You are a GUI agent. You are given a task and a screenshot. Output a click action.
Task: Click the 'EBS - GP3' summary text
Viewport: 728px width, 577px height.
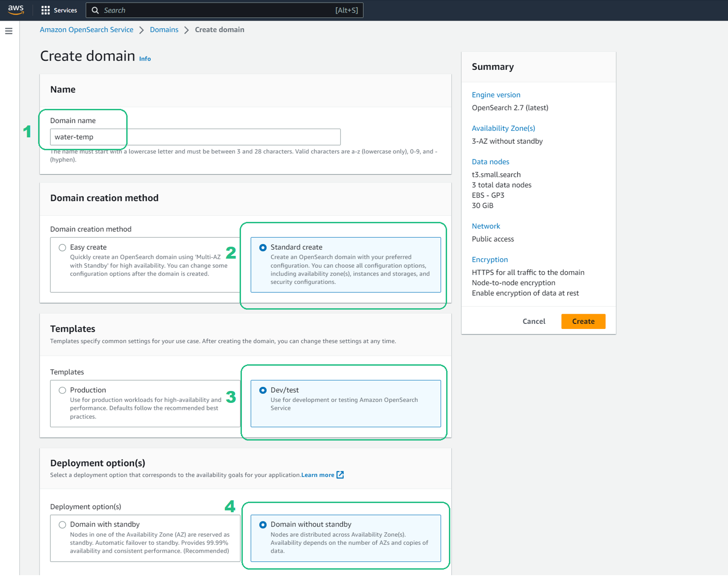[488, 195]
